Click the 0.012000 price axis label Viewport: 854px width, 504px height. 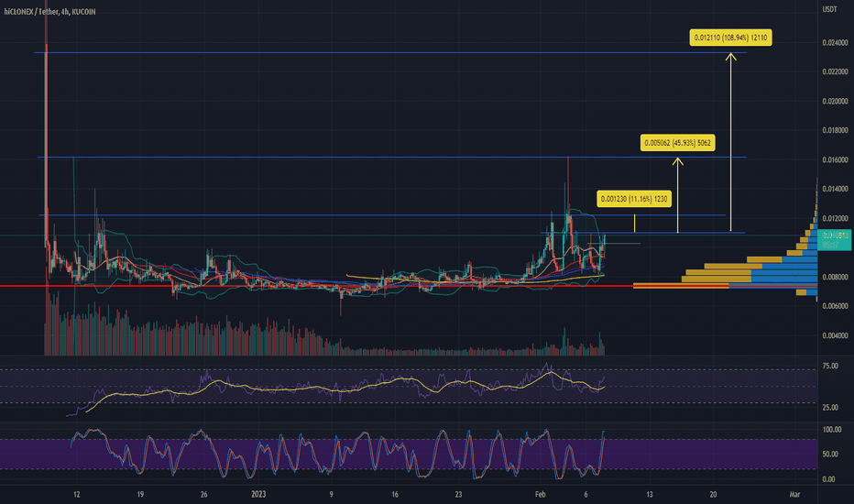pyautogui.click(x=835, y=218)
